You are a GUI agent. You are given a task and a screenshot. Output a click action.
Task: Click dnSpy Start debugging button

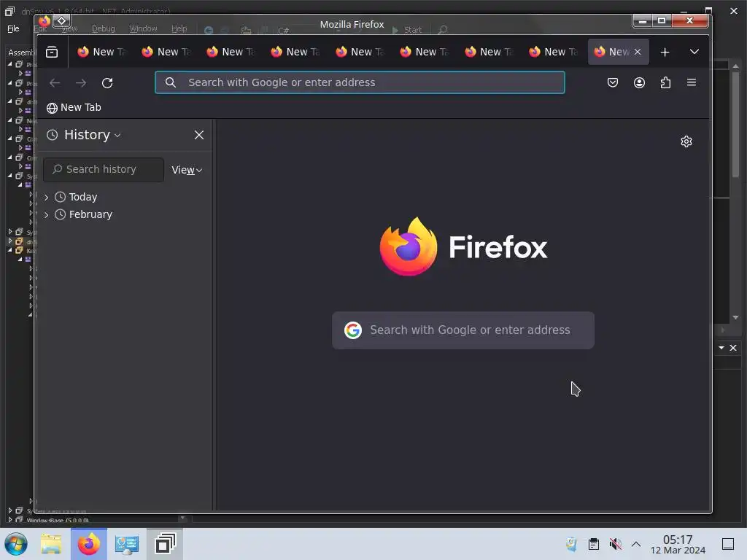tap(407, 29)
